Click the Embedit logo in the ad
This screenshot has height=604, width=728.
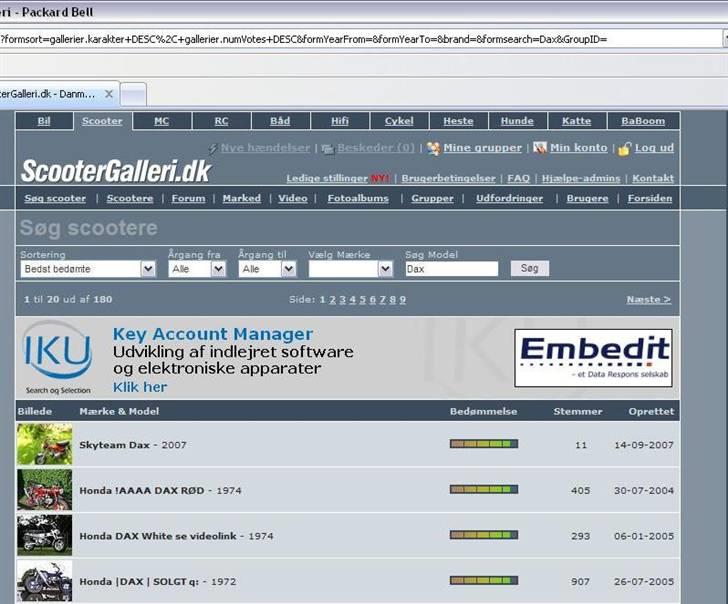point(593,357)
